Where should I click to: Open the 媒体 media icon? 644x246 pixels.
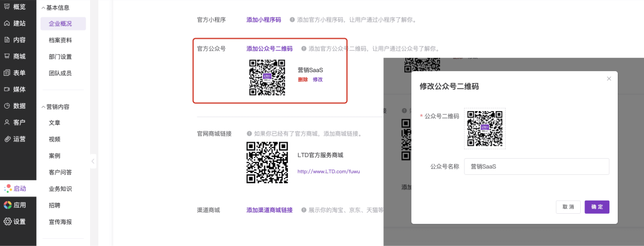pyautogui.click(x=7, y=90)
